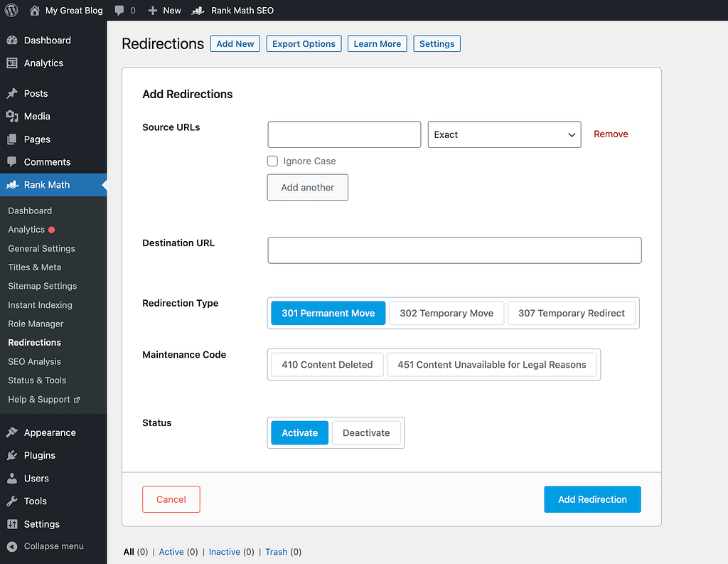Click the Add Redirection button
Screen dimensions: 728x564
tap(592, 499)
